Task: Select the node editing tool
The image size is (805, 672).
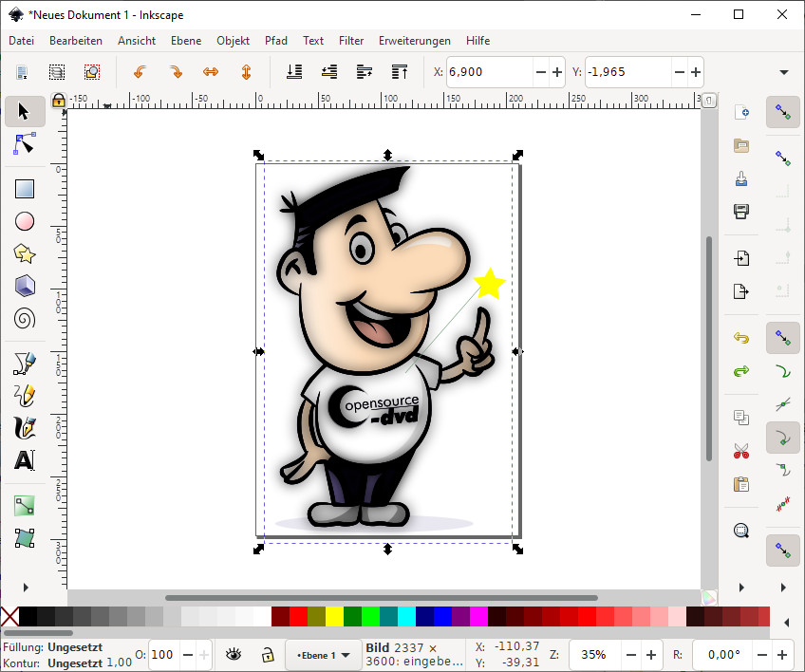Action: [25, 144]
